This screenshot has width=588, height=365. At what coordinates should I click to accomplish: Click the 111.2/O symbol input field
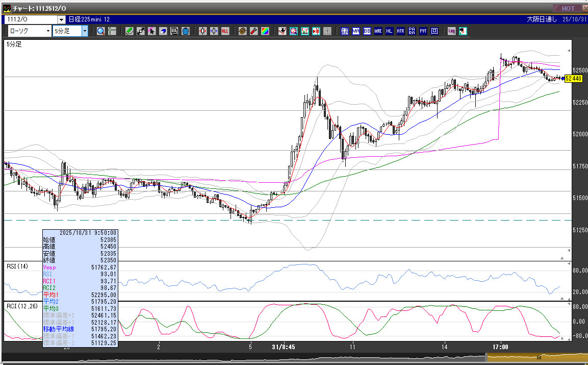tap(31, 19)
